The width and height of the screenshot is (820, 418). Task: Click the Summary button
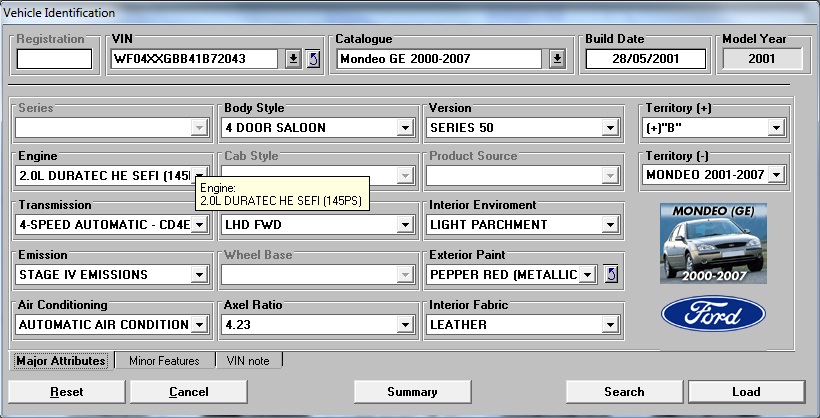(412, 392)
